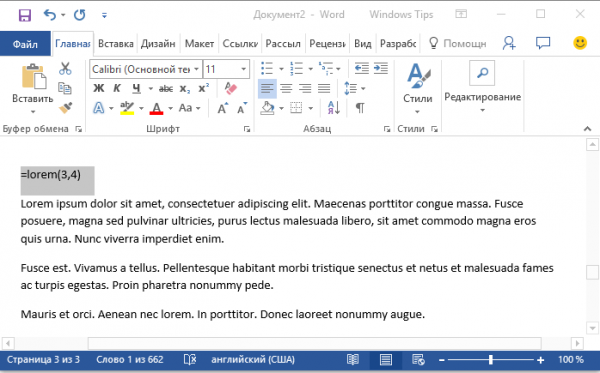Screen dimensions: 600x373
Task: Open the font size 11 dropdown
Action: click(x=243, y=69)
